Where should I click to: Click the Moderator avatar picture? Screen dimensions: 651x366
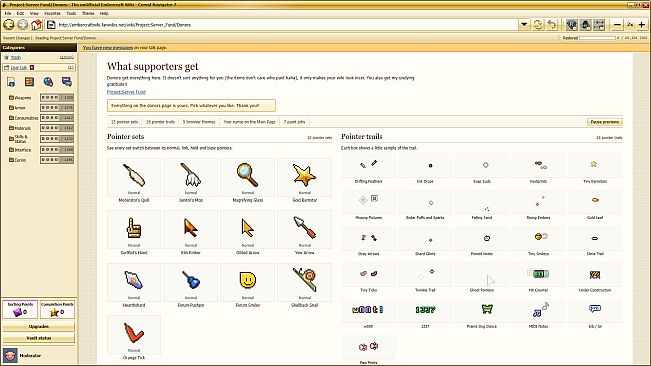pos(10,356)
